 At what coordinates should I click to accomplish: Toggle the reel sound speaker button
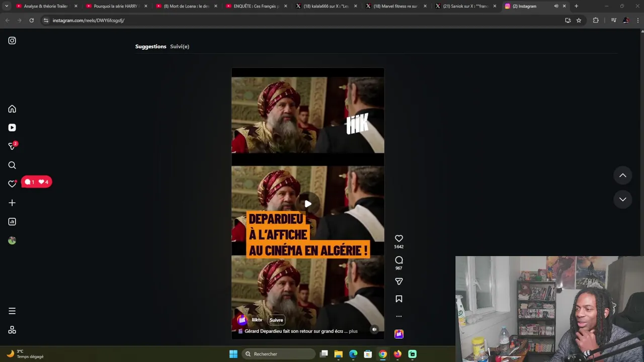(x=374, y=330)
